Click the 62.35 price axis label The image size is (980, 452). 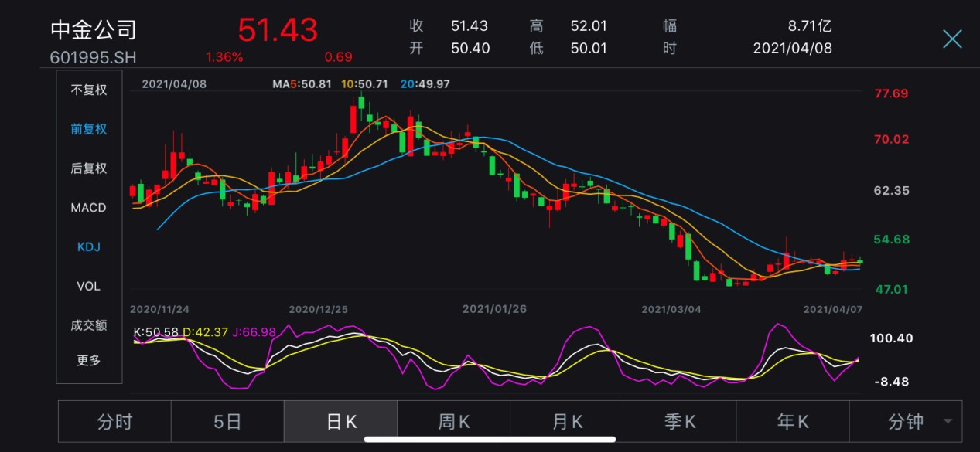pyautogui.click(x=890, y=190)
